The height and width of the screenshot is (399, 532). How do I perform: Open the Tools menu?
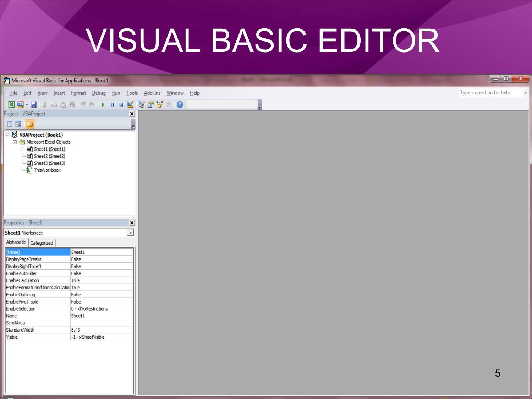pyautogui.click(x=132, y=93)
